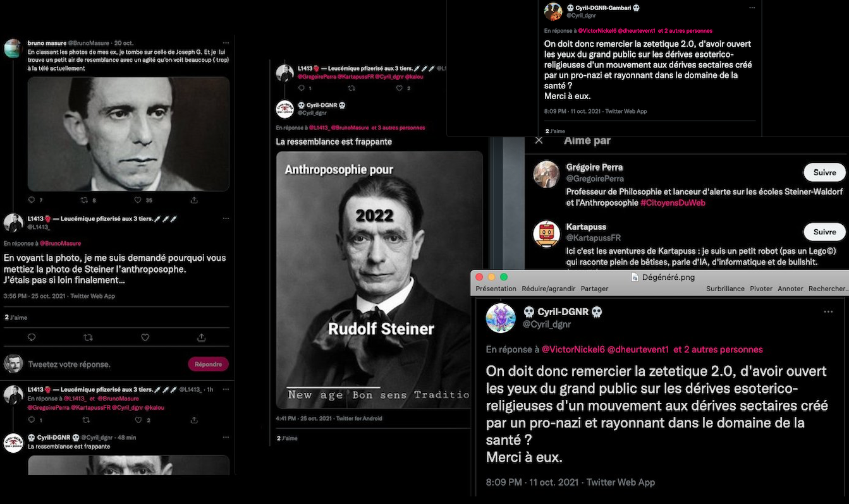Click the Dégénéré.png file icon in title bar

point(635,277)
